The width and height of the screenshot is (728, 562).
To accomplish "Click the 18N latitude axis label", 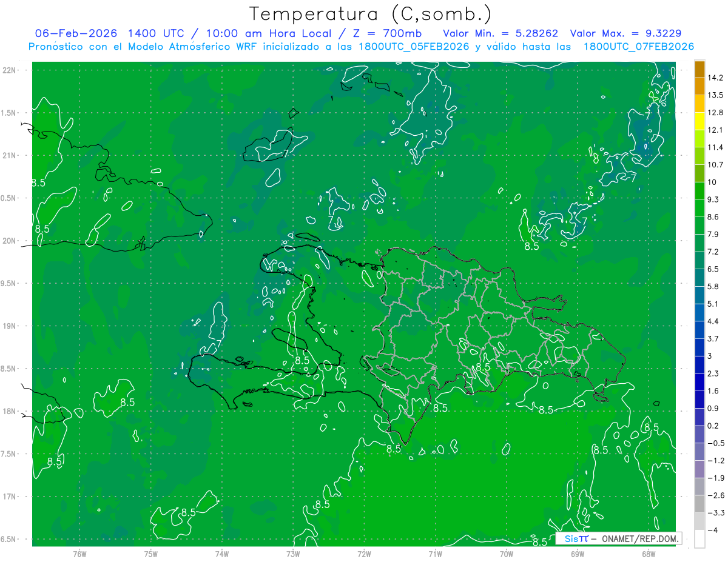I will pyautogui.click(x=9, y=412).
